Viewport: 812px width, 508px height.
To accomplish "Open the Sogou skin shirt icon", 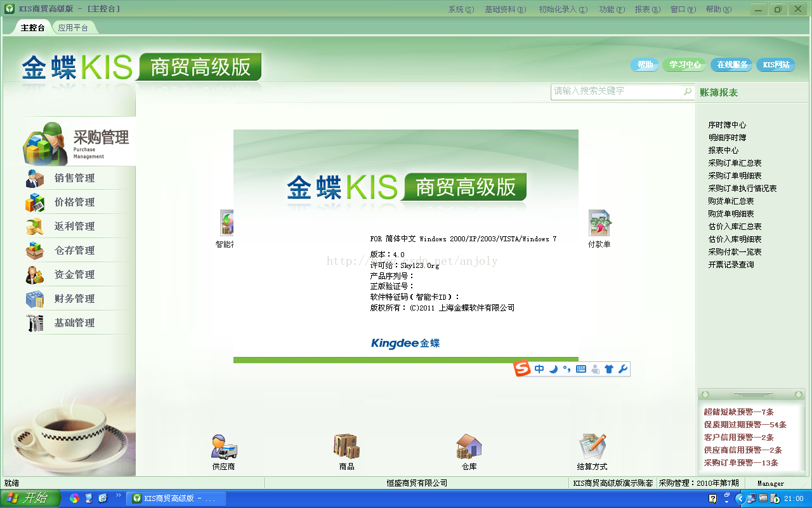I will [609, 369].
